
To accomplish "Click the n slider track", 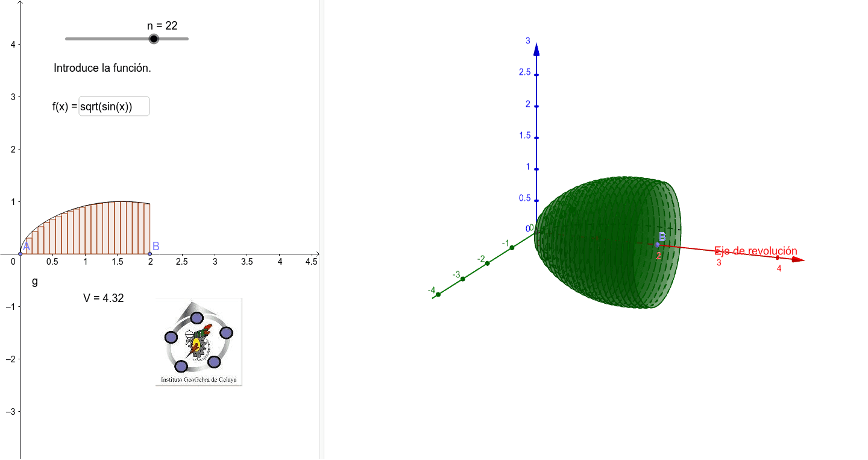I will [x=127, y=39].
